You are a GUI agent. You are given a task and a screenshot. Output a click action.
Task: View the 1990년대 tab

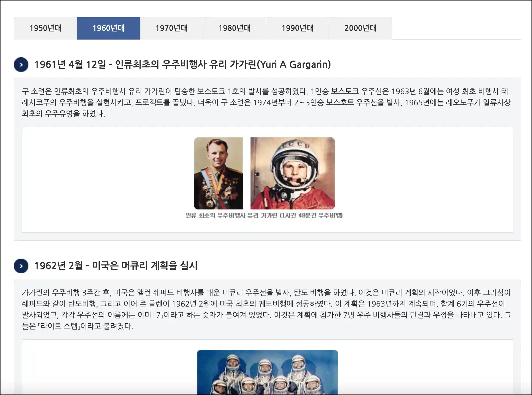click(x=297, y=28)
